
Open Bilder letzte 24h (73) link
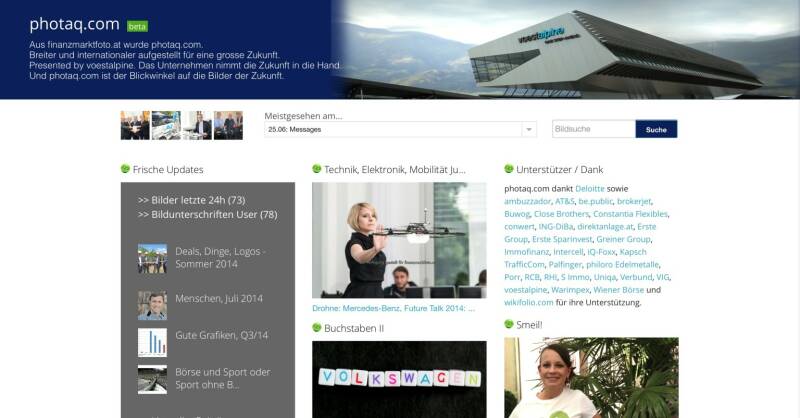(x=191, y=200)
